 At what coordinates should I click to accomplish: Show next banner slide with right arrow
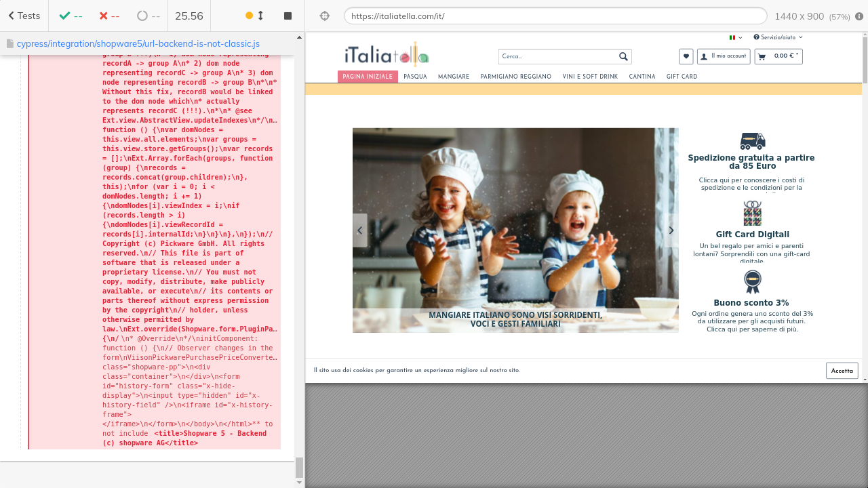[671, 230]
